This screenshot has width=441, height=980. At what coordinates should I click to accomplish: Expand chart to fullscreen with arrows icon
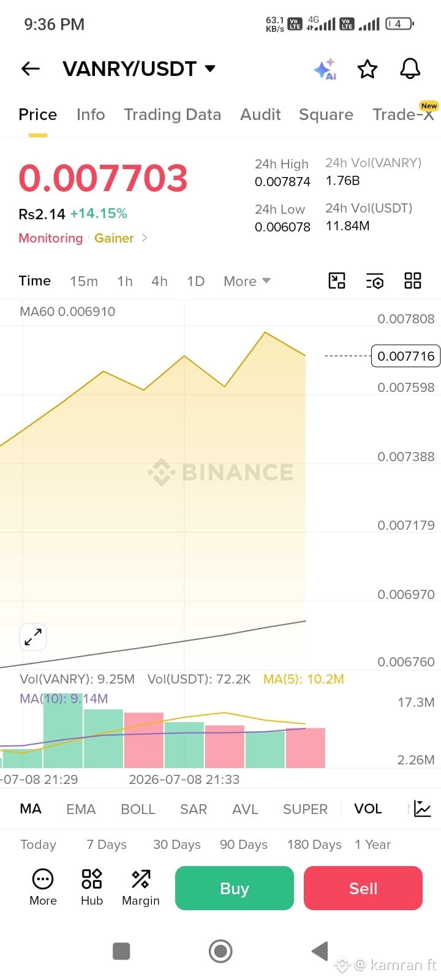[33, 637]
